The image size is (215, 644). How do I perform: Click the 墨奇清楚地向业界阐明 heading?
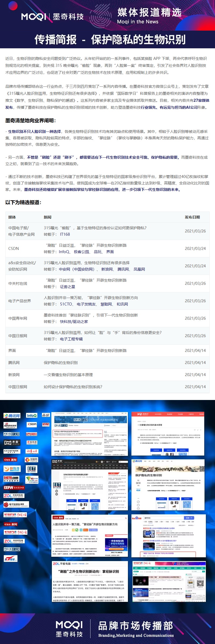click(31, 121)
